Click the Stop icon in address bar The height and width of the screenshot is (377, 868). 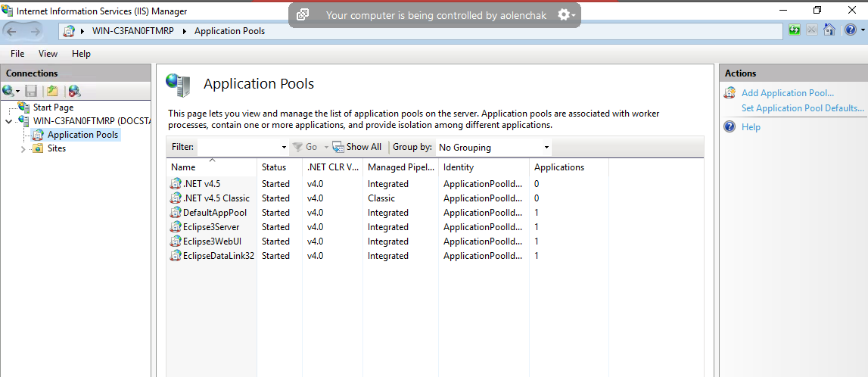(x=811, y=30)
